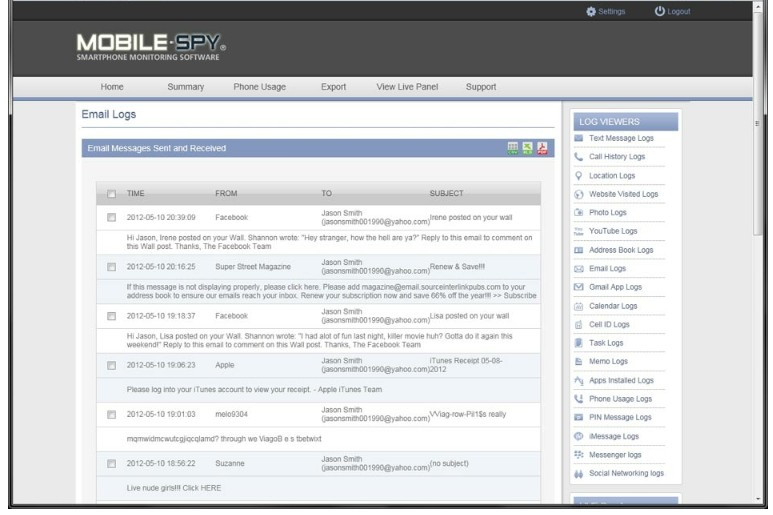Click 'Live nude girls!!! Click HERE' message text
773x515 pixels.
click(x=174, y=488)
